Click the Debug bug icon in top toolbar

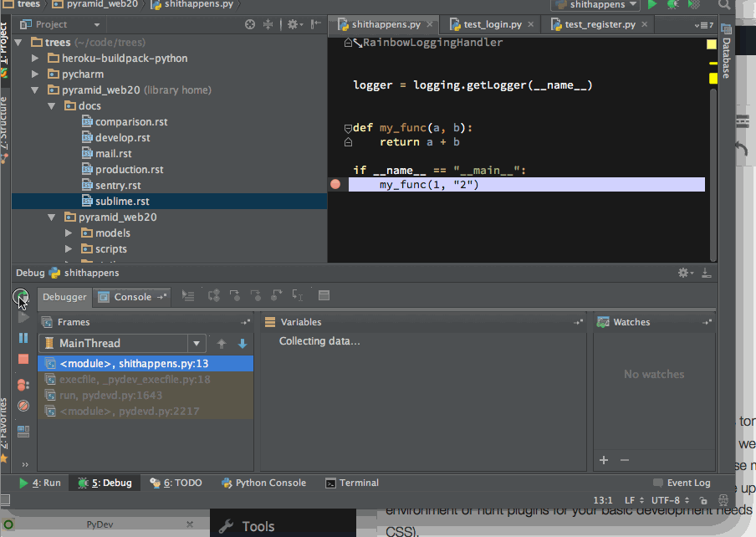[x=672, y=5]
